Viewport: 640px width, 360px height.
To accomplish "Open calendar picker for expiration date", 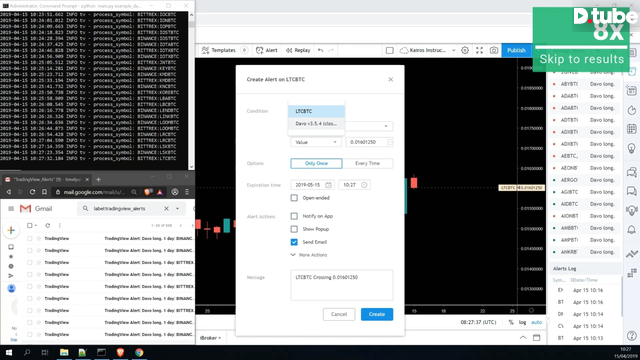I will click(328, 185).
